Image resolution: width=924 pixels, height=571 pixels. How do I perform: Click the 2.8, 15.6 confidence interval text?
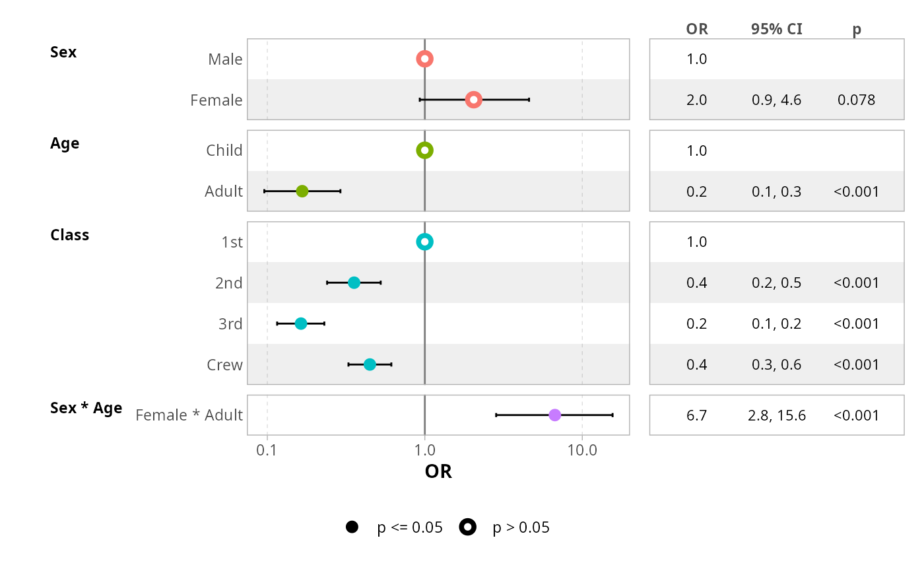click(x=776, y=416)
